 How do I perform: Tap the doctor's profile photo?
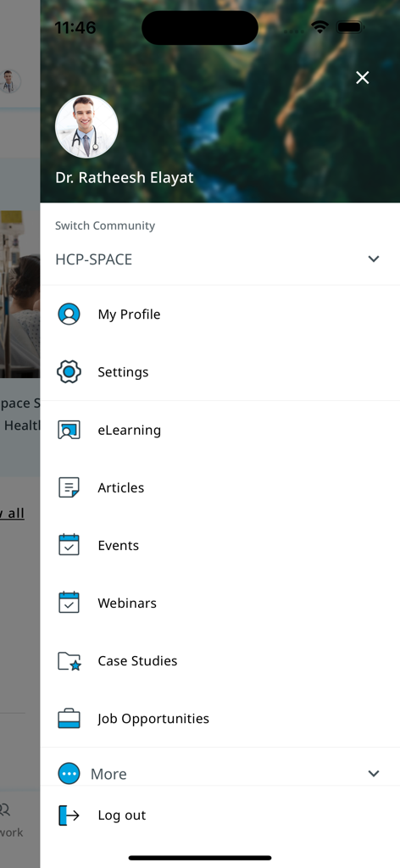86,127
